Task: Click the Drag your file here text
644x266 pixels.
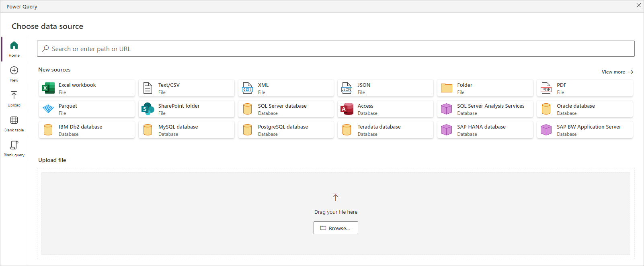Action: pyautogui.click(x=336, y=212)
